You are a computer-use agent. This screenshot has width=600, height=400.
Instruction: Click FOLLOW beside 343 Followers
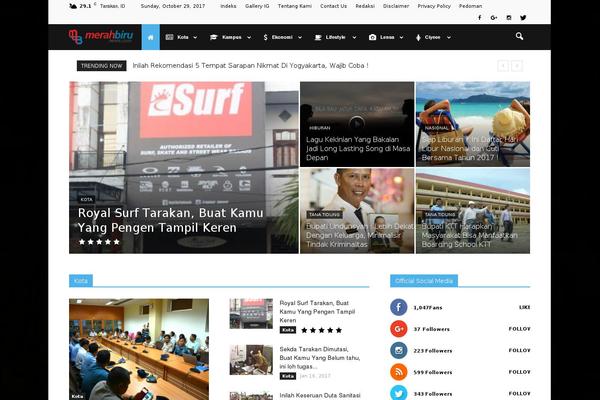coord(519,393)
